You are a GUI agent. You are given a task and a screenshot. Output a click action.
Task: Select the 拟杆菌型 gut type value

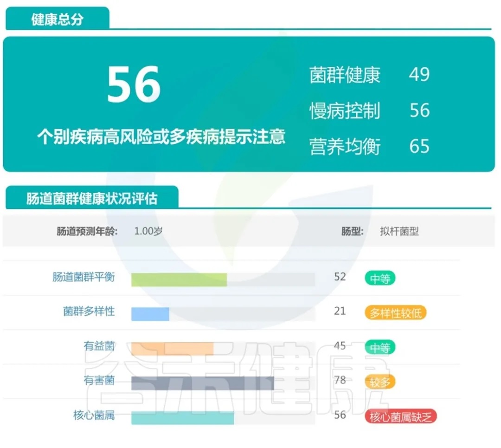pos(399,231)
